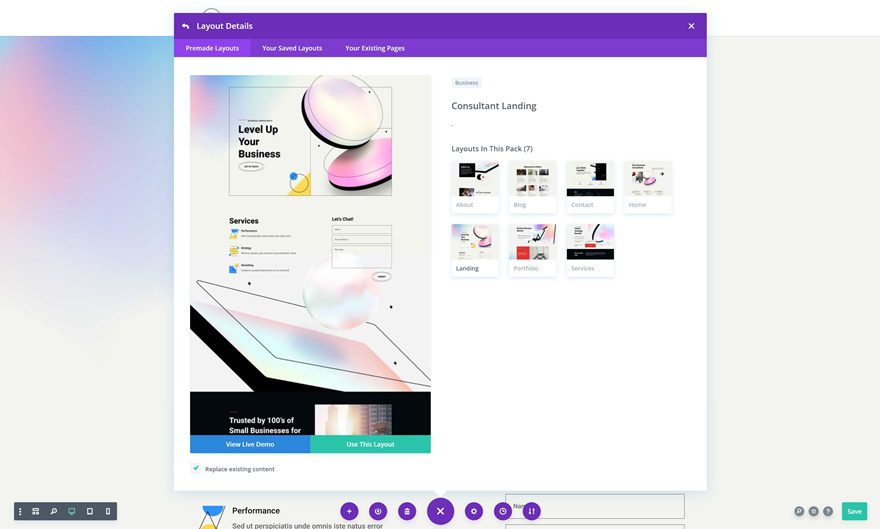The height and width of the screenshot is (529, 880).
Task: Select the Portfolio layout thumbnail
Action: point(532,250)
